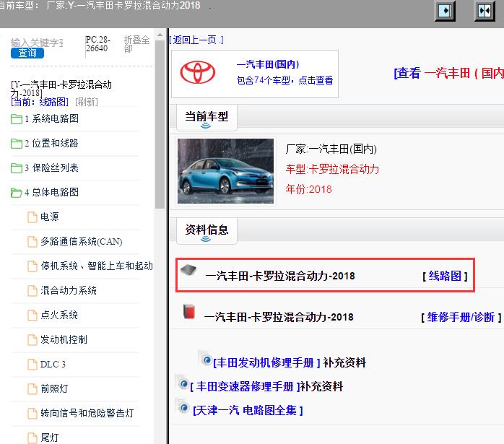Click the collapse-panels double arrow icon
504x444 pixels.
coord(485,11)
